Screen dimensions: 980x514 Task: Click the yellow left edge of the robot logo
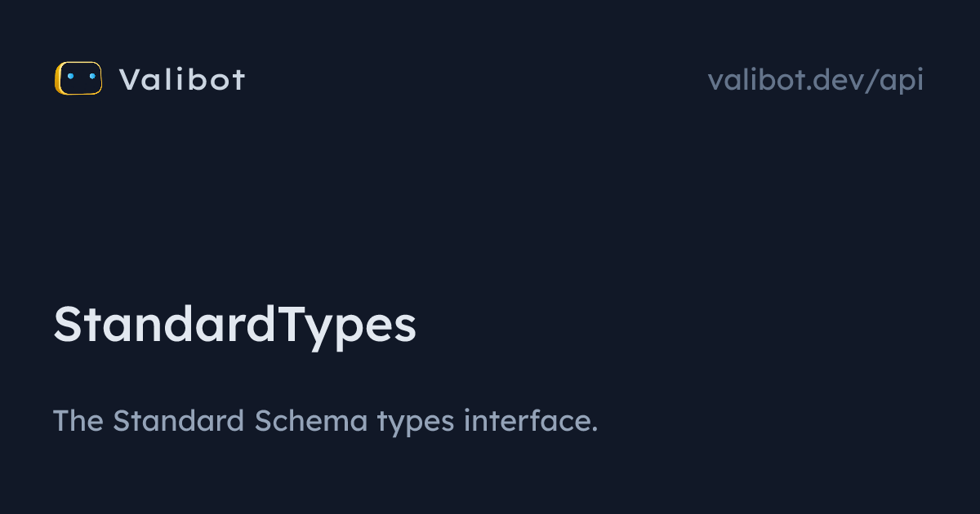[x=57, y=78]
